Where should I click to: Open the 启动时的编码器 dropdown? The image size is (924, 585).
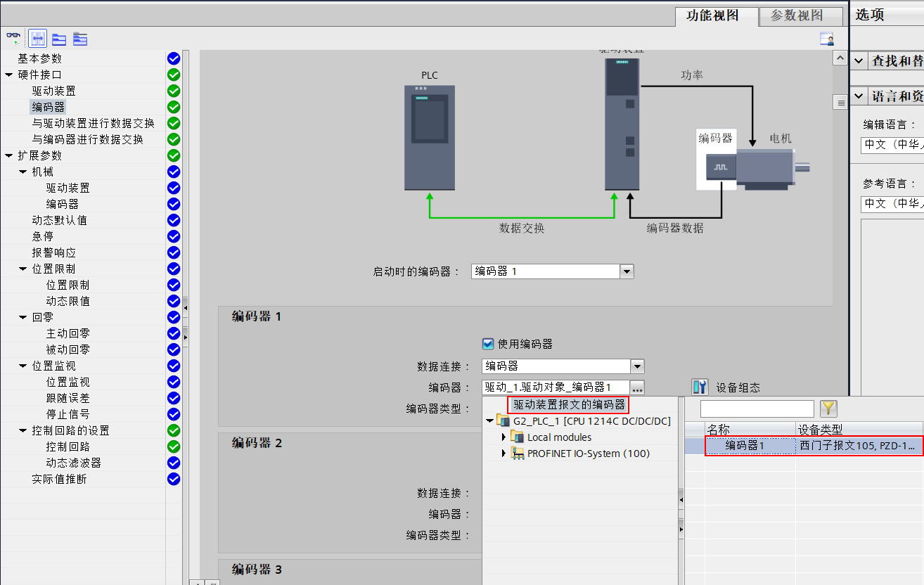pos(625,271)
